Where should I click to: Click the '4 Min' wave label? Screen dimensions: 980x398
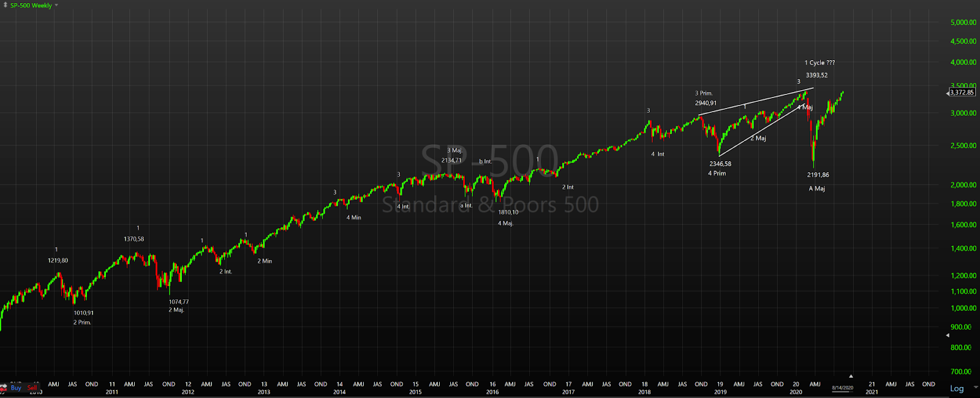pos(353,218)
